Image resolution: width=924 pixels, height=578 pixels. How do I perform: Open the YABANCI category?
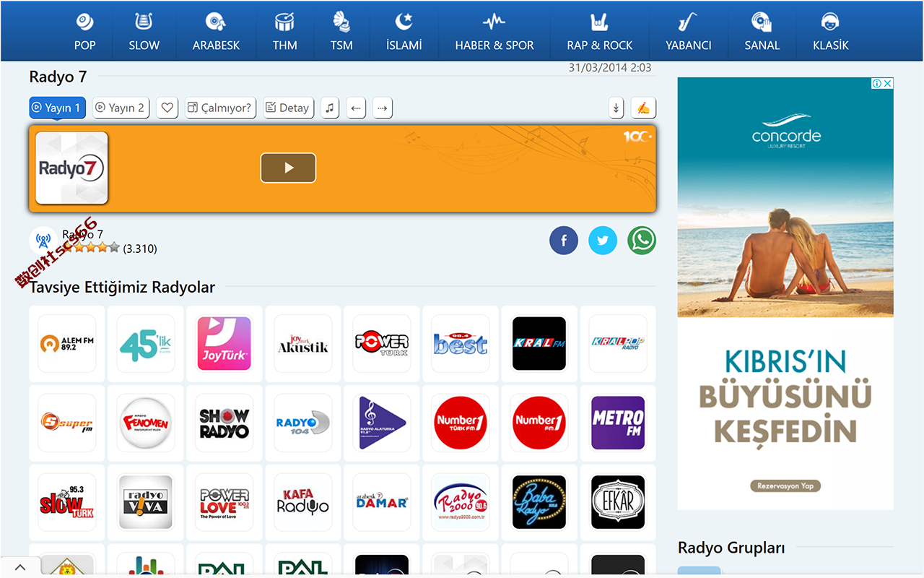(689, 31)
